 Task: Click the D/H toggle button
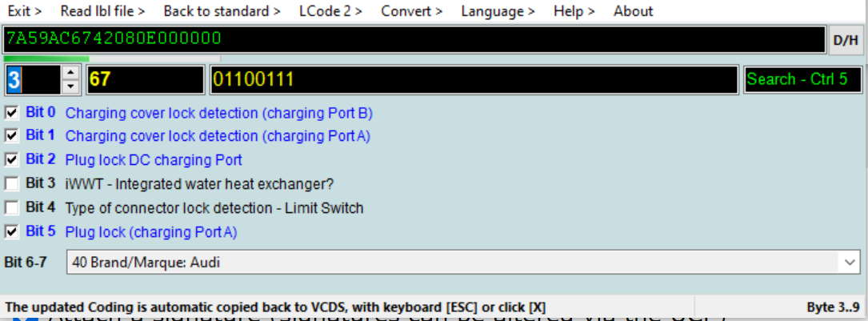[x=846, y=40]
